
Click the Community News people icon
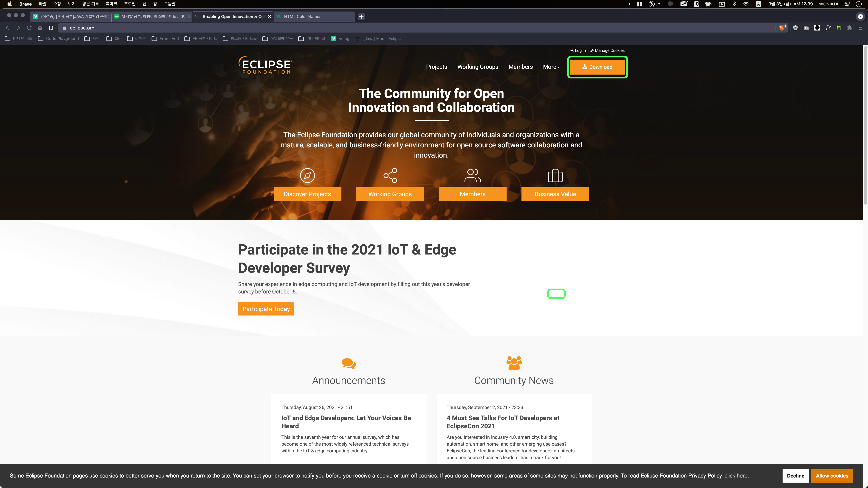point(514,363)
